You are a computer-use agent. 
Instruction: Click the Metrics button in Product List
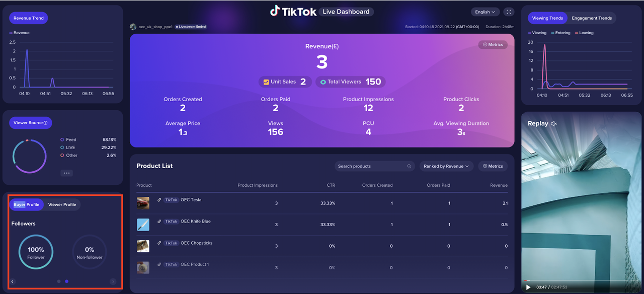(493, 166)
